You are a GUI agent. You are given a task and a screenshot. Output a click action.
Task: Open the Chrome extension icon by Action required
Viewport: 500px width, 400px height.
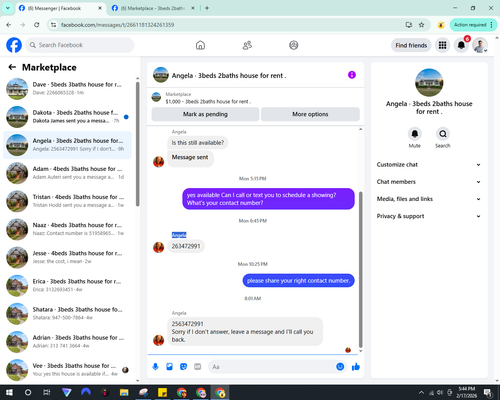[x=441, y=25]
